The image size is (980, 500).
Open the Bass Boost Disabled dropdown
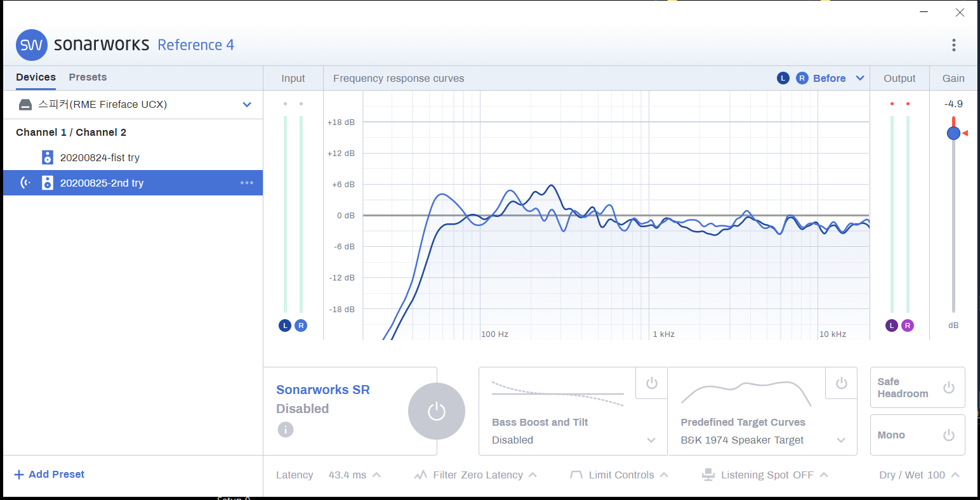point(651,440)
